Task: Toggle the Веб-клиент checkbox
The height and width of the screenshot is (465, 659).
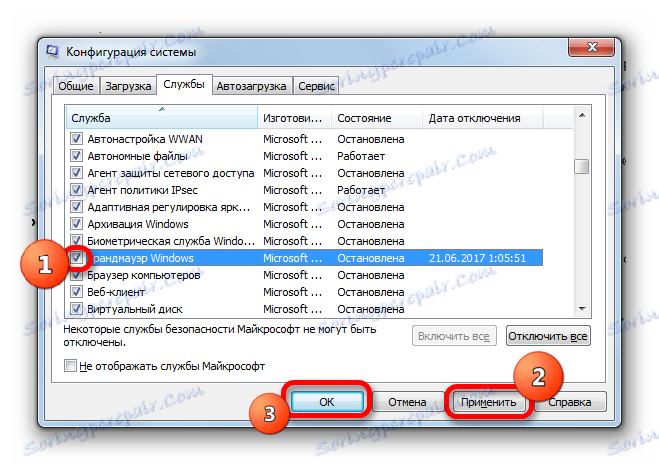Action: pos(76,292)
